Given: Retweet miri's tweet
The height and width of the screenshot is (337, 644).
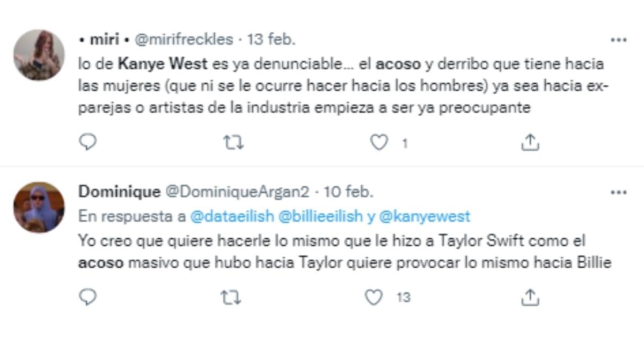Looking at the screenshot, I should click(233, 141).
